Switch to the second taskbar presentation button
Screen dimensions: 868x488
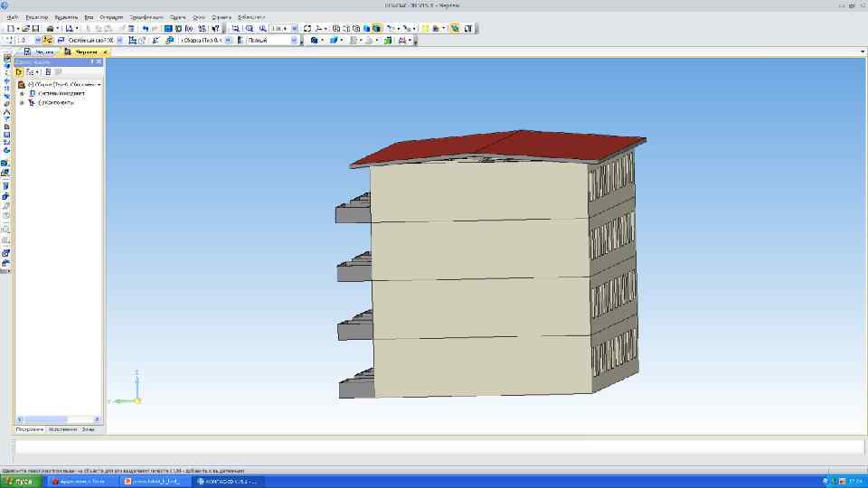click(155, 482)
